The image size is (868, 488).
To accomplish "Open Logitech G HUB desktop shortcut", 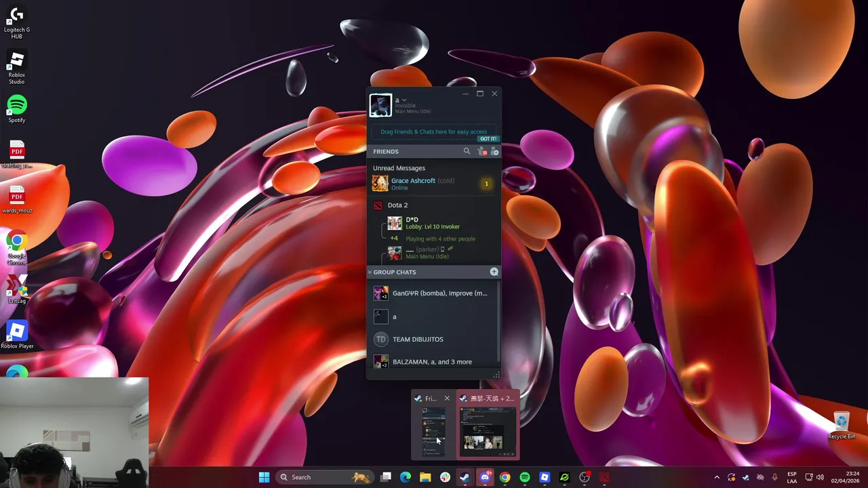I will [17, 22].
